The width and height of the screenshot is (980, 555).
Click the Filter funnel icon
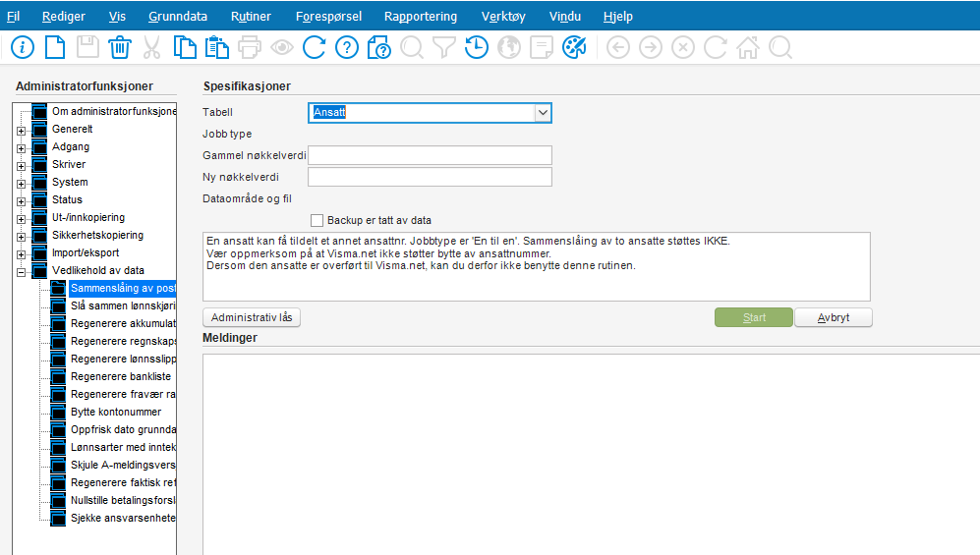pos(444,47)
